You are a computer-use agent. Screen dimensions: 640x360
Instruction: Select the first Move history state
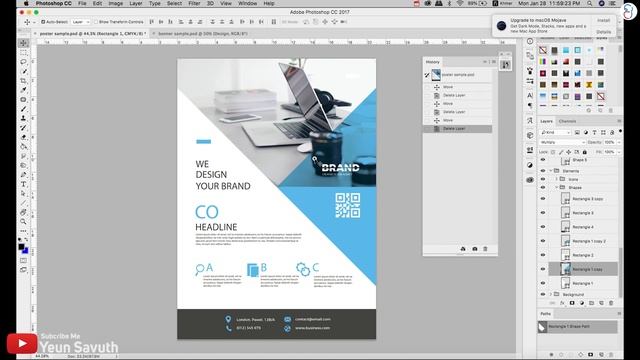click(x=458, y=87)
